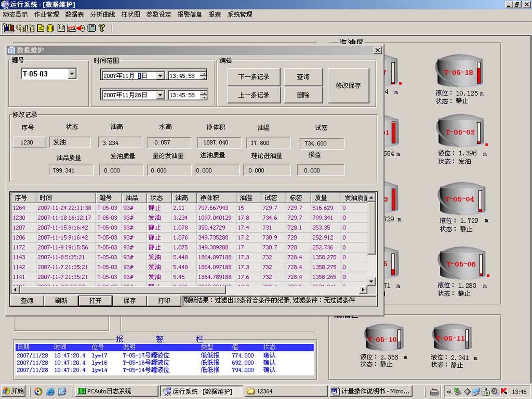Expand the start date 2007年11月1日 dropdown

(160, 76)
